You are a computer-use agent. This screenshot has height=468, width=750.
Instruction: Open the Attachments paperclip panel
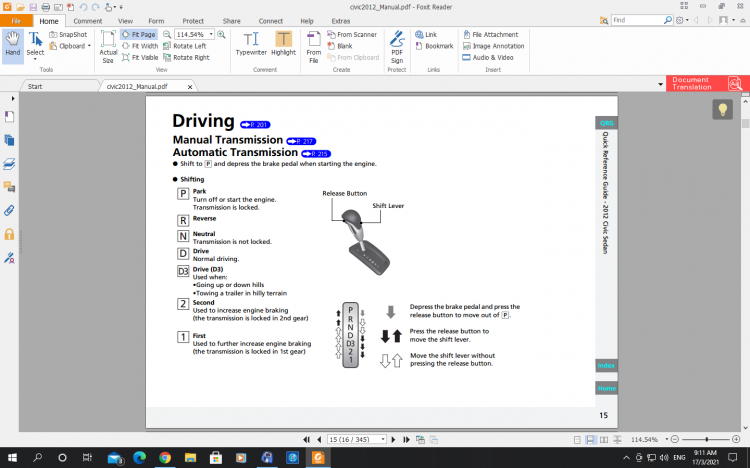coord(9,211)
